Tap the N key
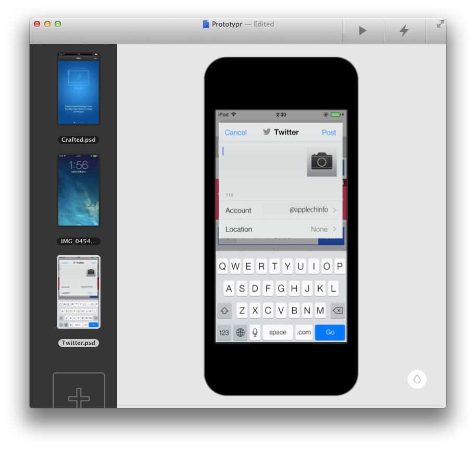This screenshot has width=476, height=449. coord(307,310)
